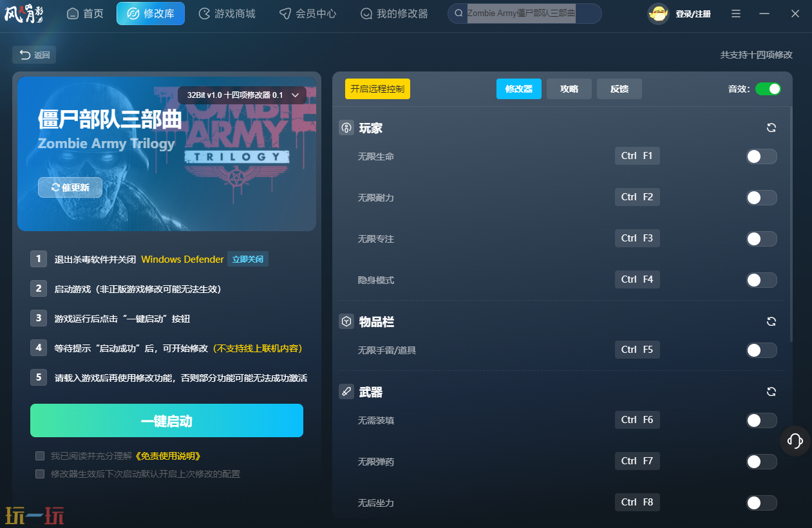Open the 《免责使用说明》 link
Image resolution: width=812 pixels, height=528 pixels.
(x=168, y=456)
